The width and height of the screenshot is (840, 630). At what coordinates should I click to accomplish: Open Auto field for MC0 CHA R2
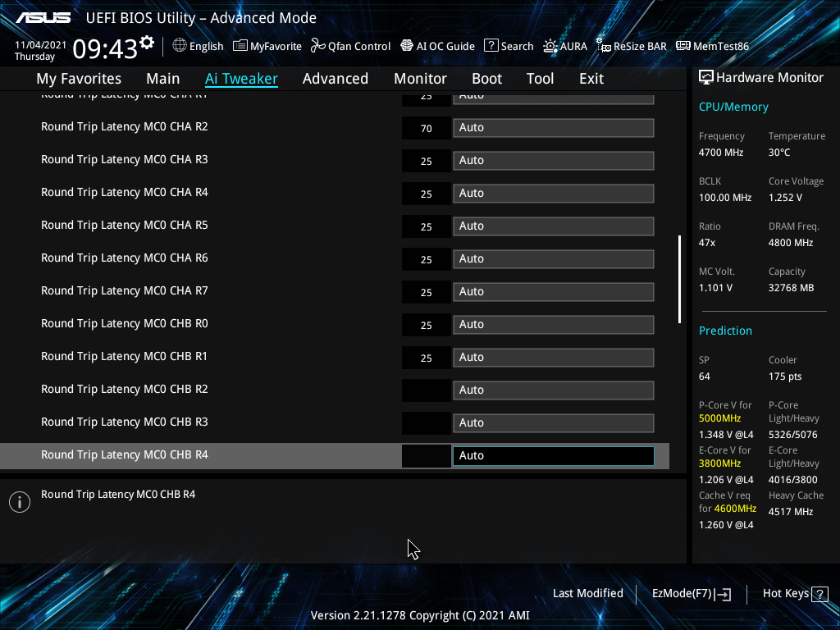[554, 127]
